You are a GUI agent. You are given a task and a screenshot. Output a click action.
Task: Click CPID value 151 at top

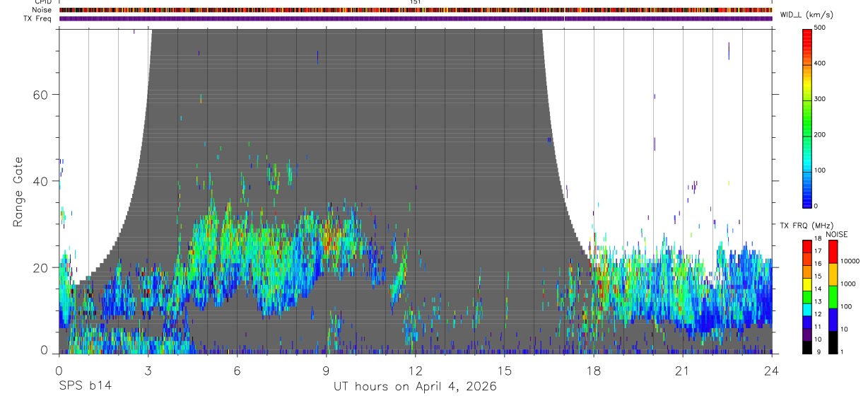416,3
